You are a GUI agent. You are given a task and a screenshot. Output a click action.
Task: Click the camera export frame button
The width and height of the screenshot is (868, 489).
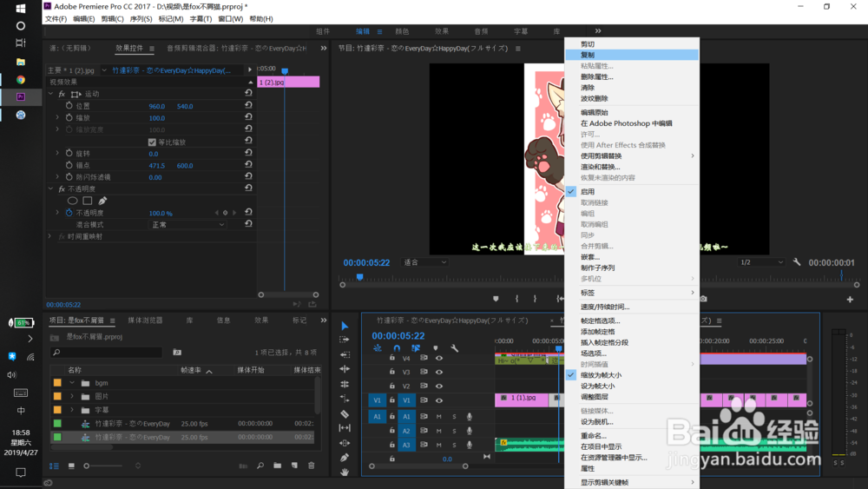[703, 299]
